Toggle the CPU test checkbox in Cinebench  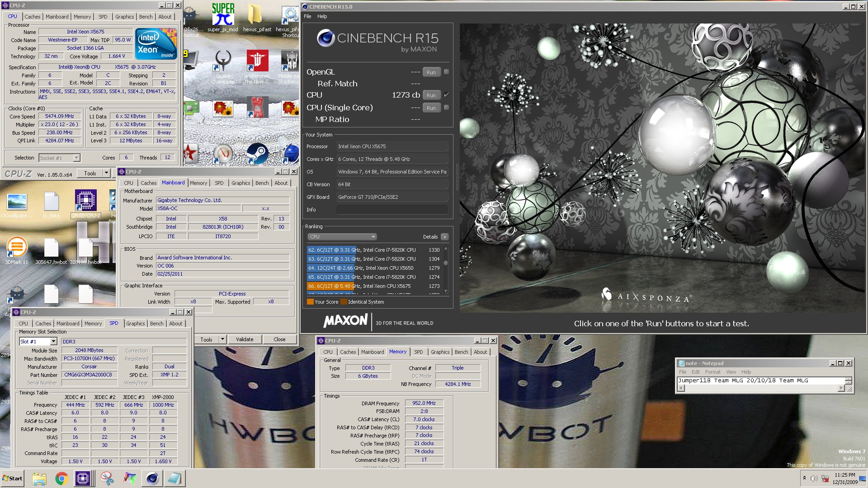coord(446,95)
